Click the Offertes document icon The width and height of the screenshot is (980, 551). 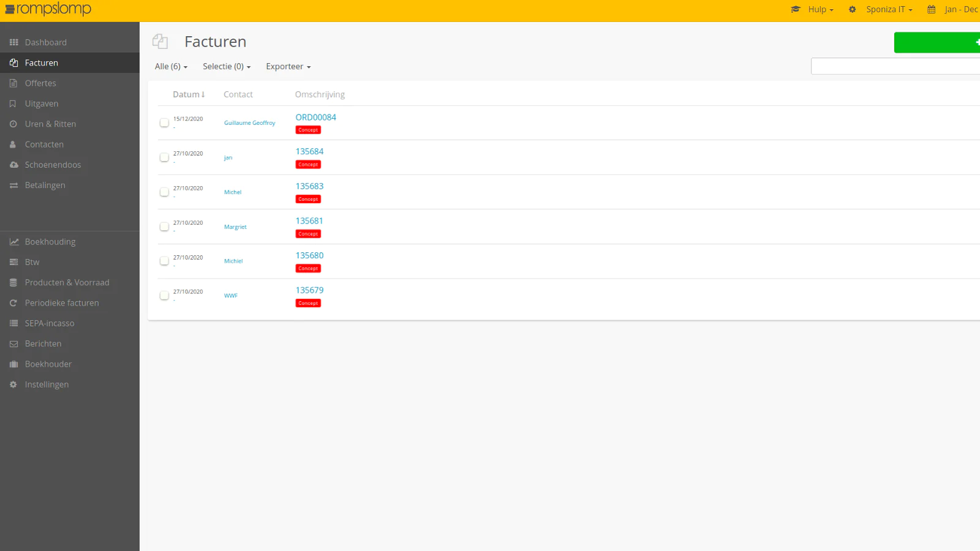tap(13, 83)
